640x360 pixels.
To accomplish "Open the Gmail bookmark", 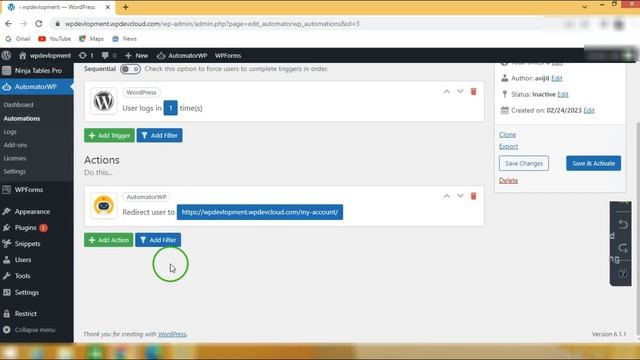I will point(18,39).
